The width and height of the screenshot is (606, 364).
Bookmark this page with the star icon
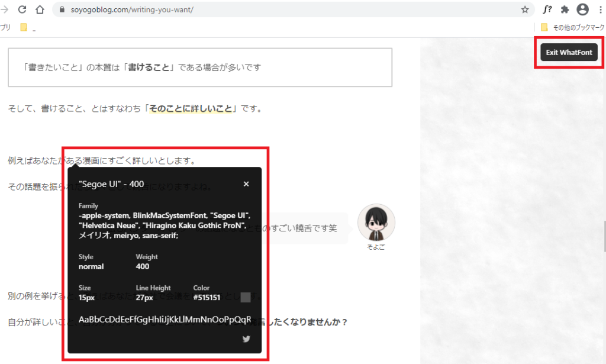[x=524, y=9]
